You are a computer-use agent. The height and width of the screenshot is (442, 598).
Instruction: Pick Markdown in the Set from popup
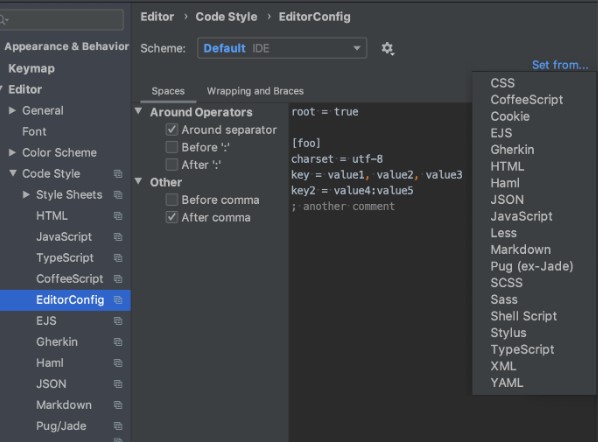point(521,250)
